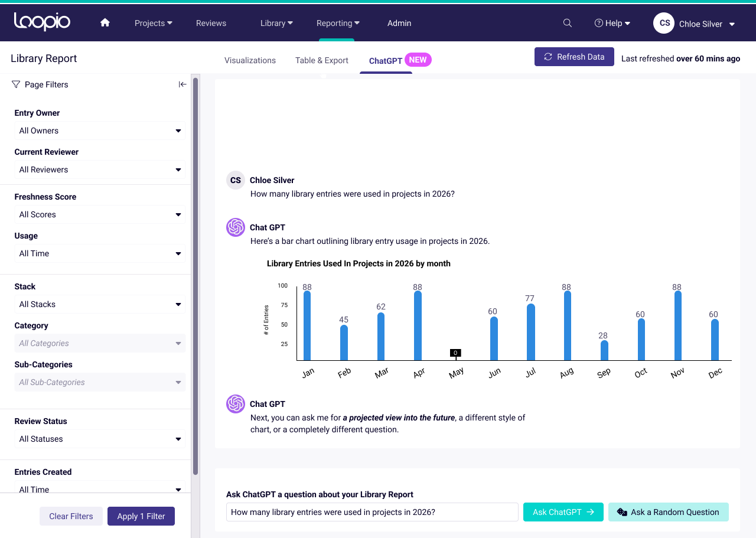756x538 pixels.
Task: Click the February bar showing 45
Action: point(344,343)
